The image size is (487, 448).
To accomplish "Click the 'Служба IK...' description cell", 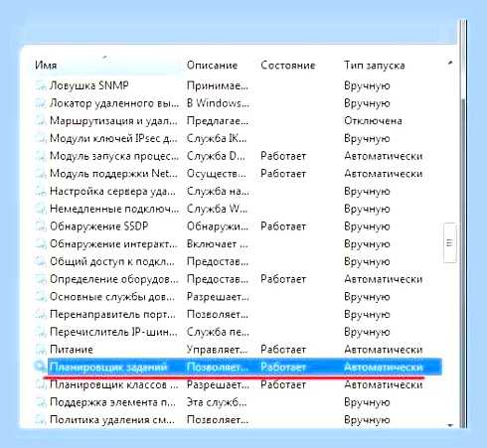I will pyautogui.click(x=217, y=138).
